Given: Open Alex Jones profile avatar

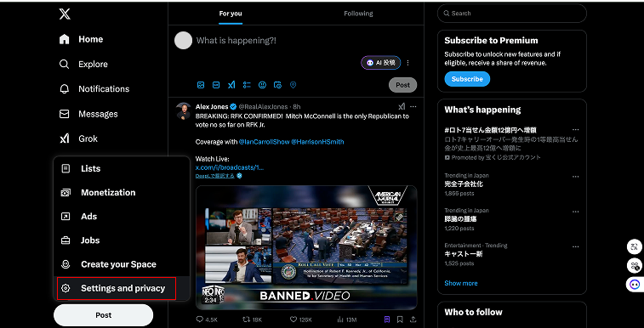Looking at the screenshot, I should [x=183, y=110].
